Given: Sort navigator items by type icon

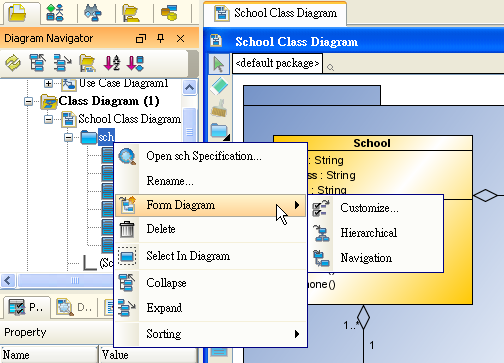Looking at the screenshot, I should click(x=135, y=63).
